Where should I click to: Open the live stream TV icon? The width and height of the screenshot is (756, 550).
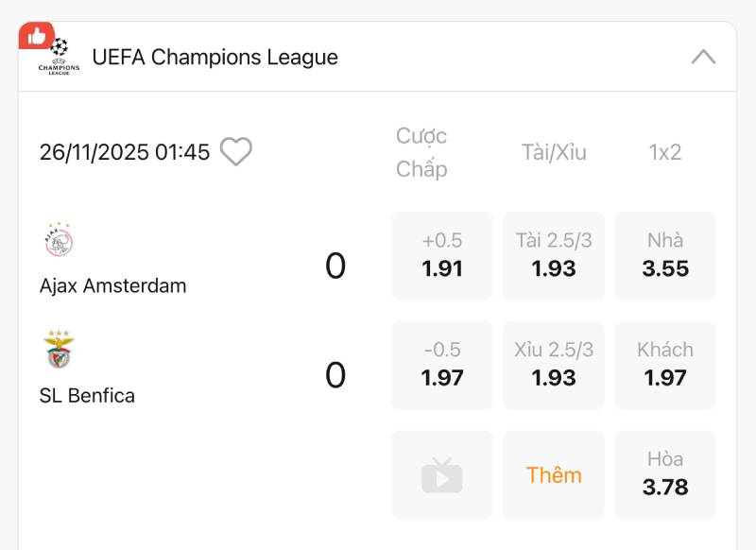tap(441, 474)
